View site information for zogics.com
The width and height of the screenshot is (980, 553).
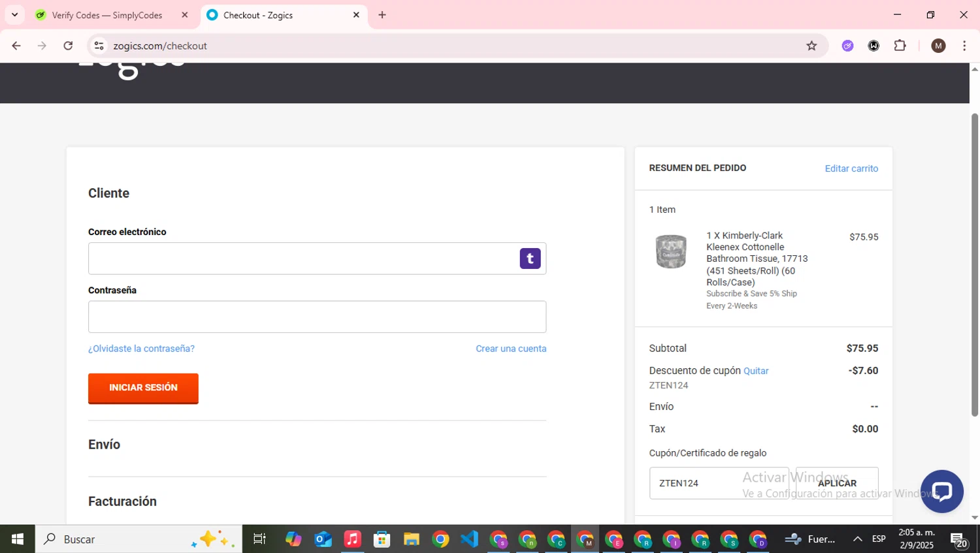point(99,46)
